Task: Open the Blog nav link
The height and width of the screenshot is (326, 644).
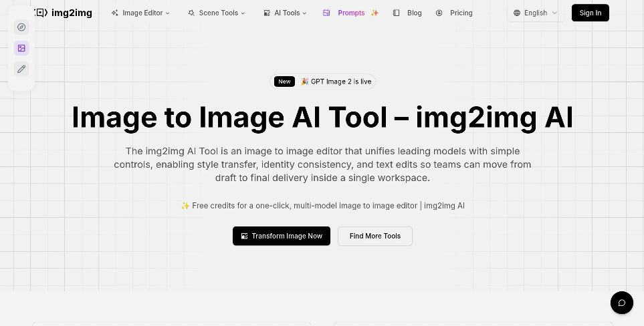Action: pos(414,13)
